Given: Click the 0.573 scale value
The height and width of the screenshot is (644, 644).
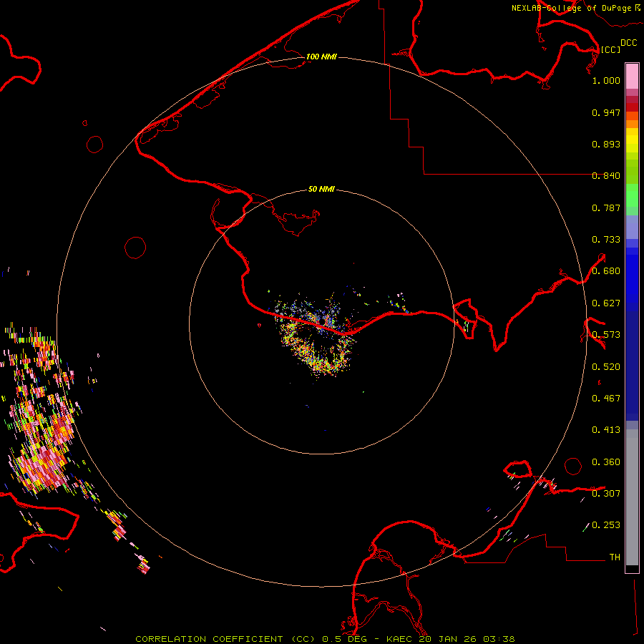Looking at the screenshot, I should pos(605,335).
